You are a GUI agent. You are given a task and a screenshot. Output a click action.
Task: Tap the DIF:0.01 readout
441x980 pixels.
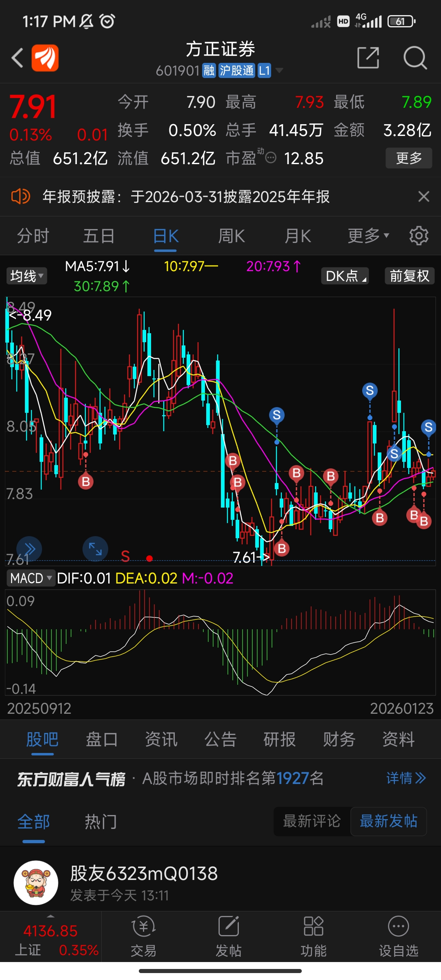tap(84, 578)
